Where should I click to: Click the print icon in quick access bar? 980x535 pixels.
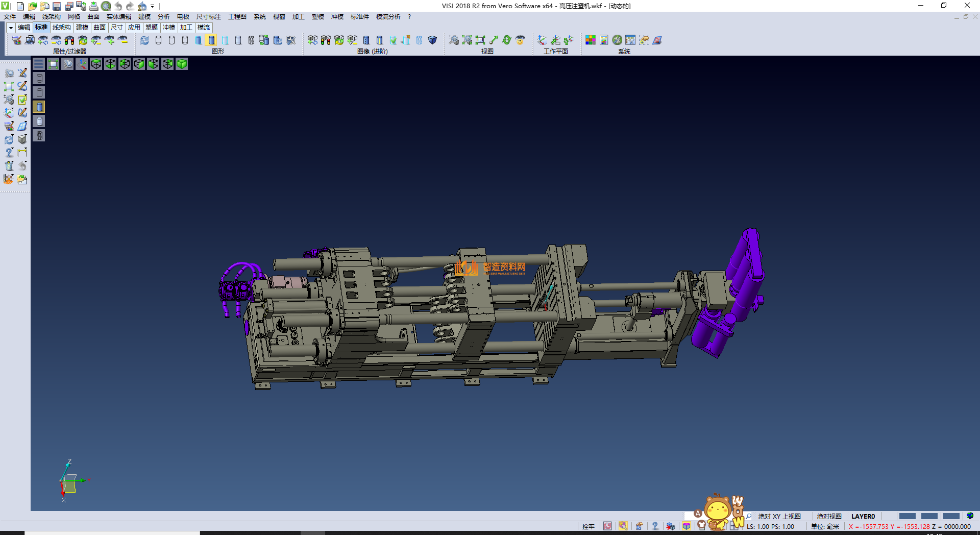[94, 6]
